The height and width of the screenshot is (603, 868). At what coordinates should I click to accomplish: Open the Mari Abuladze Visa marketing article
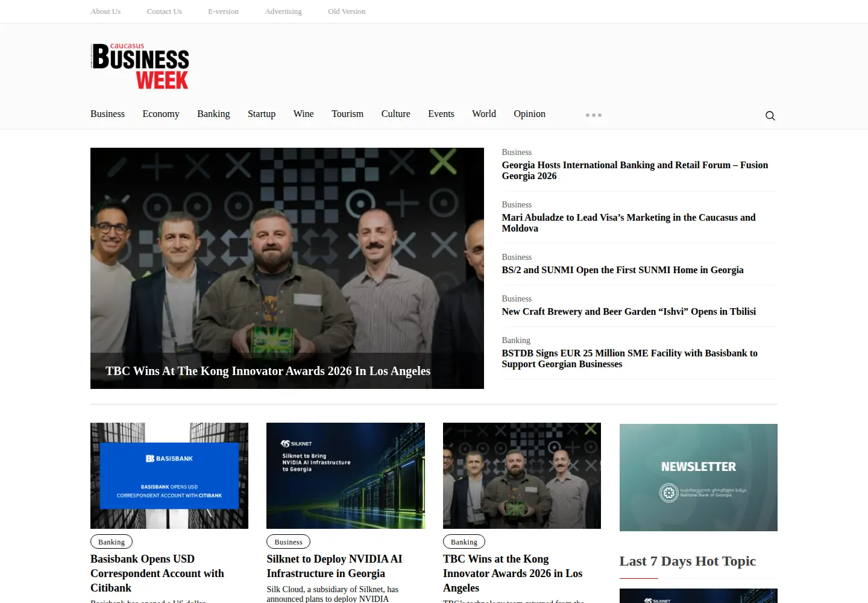629,223
